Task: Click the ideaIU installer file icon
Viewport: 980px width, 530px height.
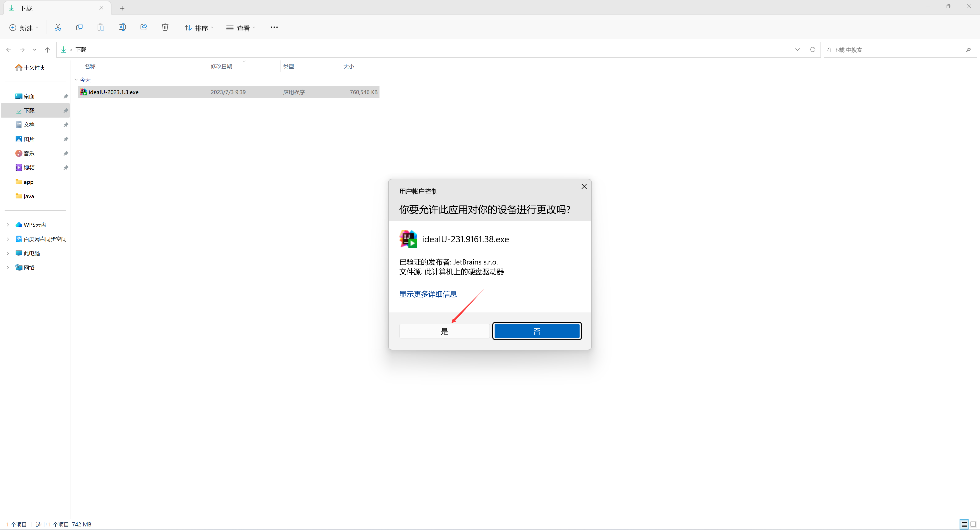Action: (x=83, y=92)
